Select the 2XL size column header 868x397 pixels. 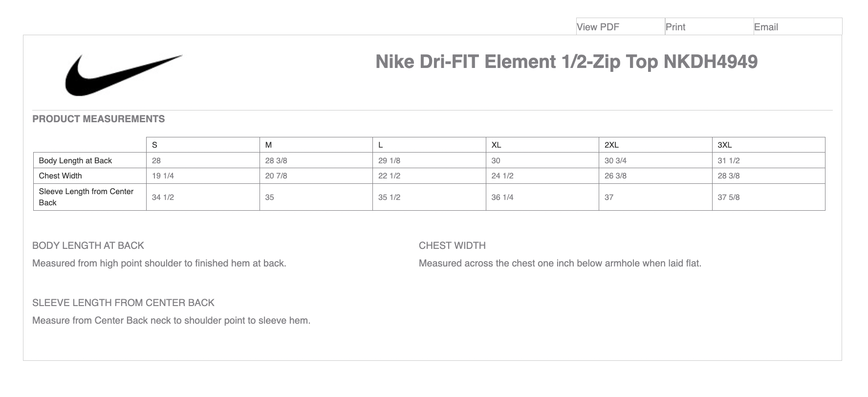(x=611, y=145)
